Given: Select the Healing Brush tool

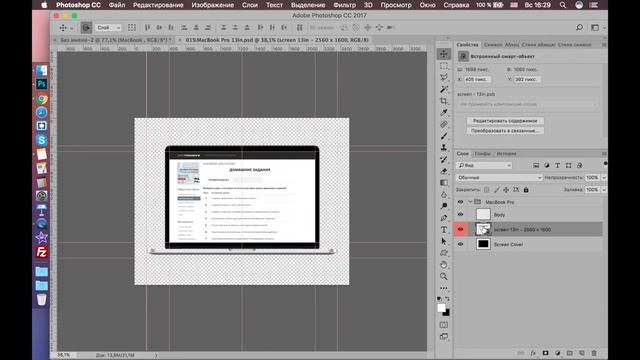Looking at the screenshot, I should point(444,124).
